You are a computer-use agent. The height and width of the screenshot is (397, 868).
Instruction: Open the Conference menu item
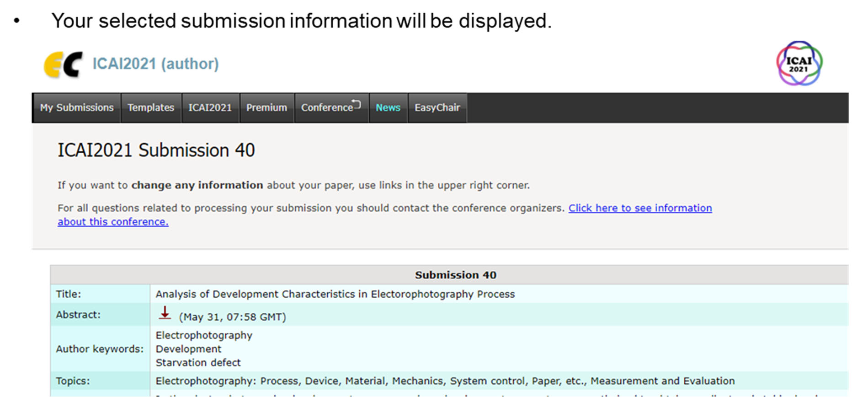pos(330,108)
